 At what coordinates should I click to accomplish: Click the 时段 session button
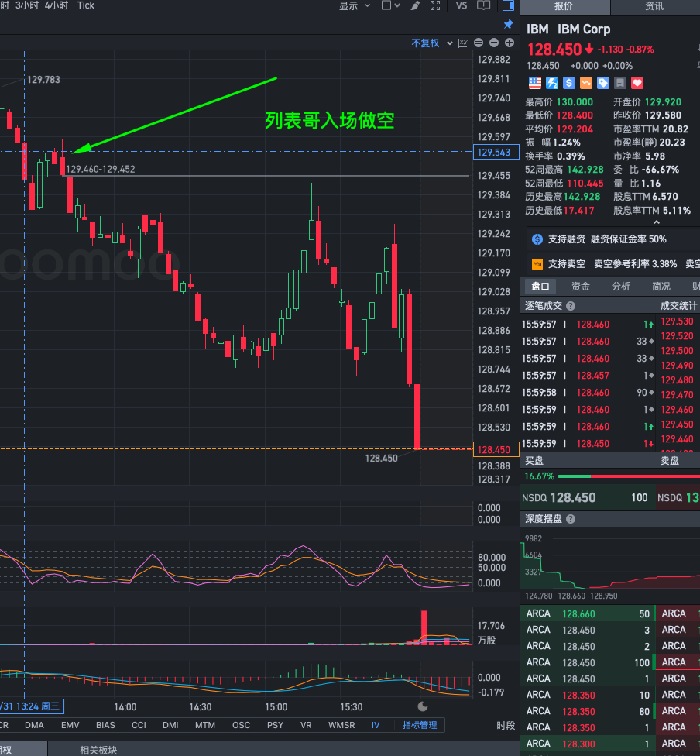point(506,725)
